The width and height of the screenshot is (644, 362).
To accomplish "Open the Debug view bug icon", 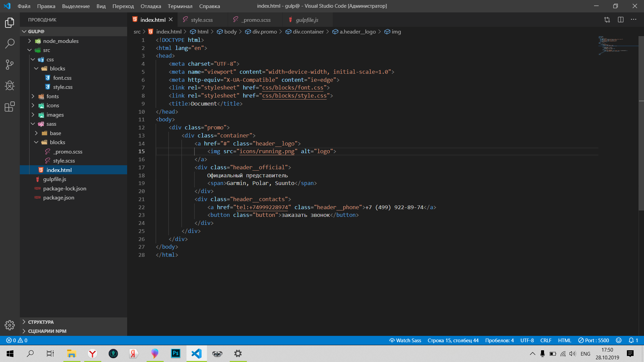I will point(10,85).
